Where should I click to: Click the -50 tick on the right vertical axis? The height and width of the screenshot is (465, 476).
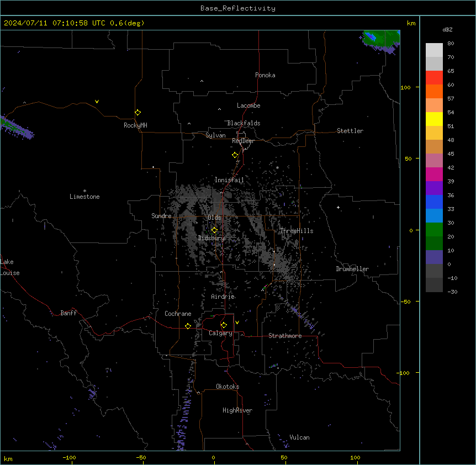(x=406, y=302)
